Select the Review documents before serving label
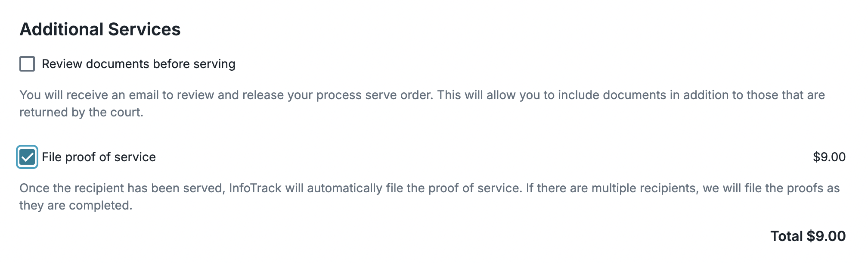Screen dimensions: 868x263 point(139,64)
